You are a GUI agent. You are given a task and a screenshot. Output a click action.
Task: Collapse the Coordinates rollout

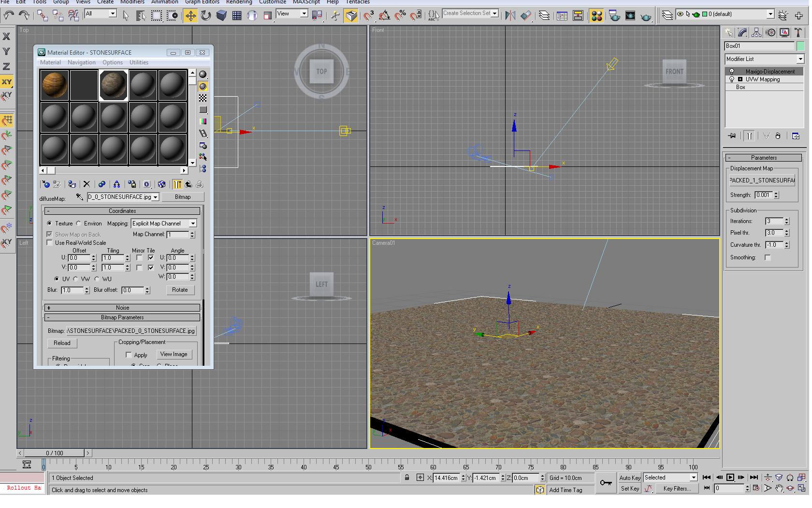coord(122,211)
